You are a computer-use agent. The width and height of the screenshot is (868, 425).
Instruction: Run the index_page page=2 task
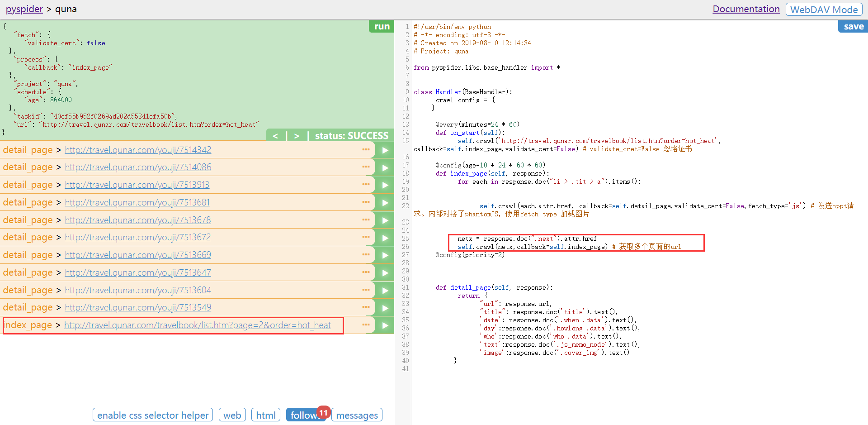(x=385, y=325)
